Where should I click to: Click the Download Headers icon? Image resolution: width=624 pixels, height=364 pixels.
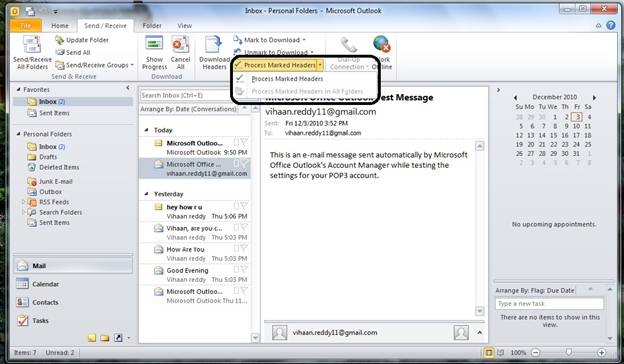pos(213,45)
